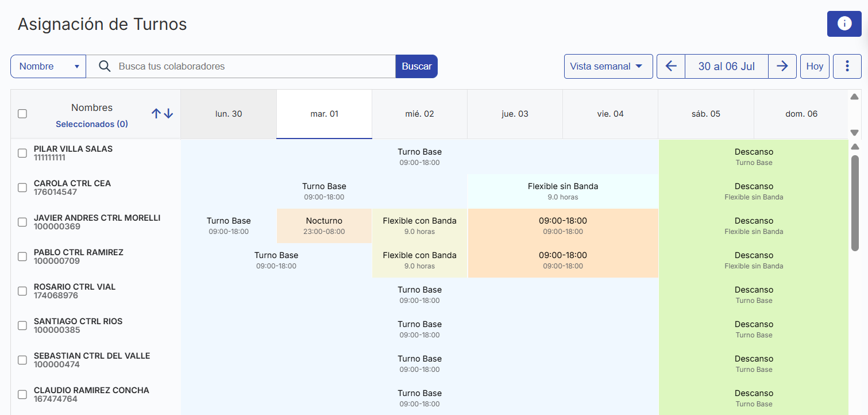Jump to today with Hoy button
Screen dimensions: 868x415
click(x=815, y=66)
